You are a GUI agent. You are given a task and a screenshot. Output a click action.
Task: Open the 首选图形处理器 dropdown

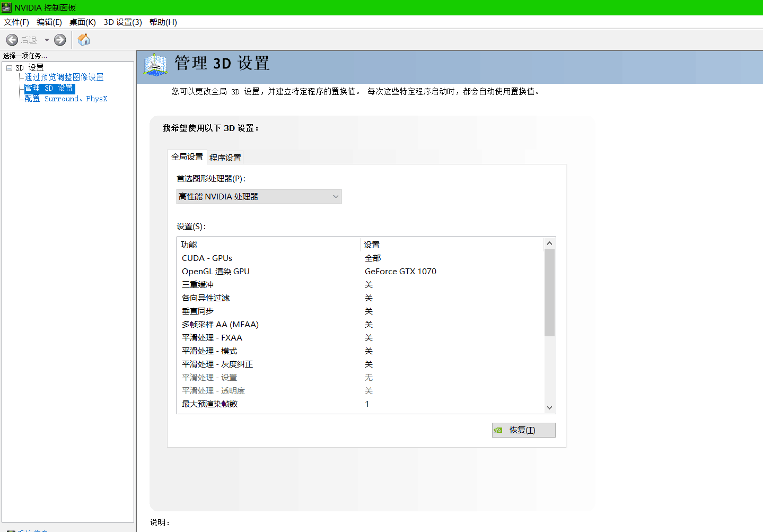pos(259,197)
